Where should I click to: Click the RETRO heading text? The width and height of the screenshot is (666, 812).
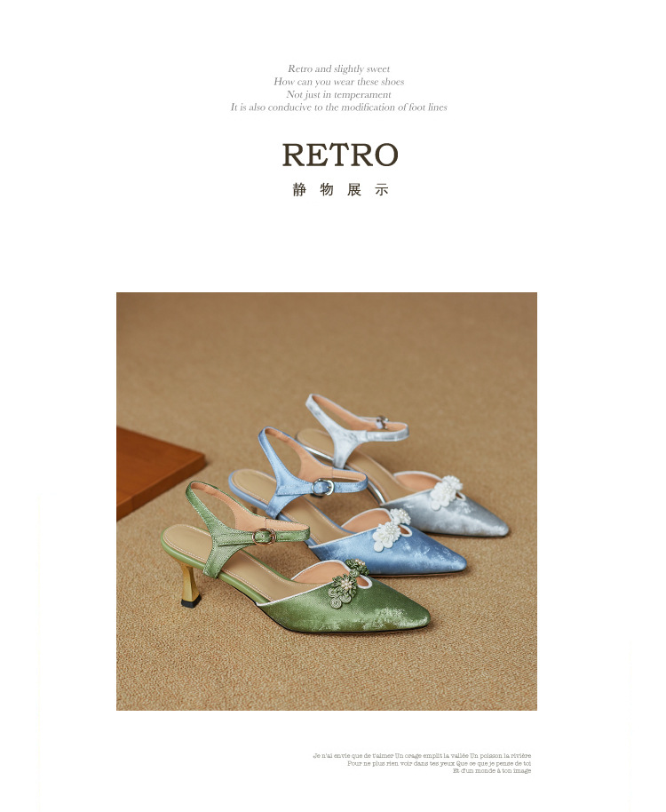coord(340,155)
